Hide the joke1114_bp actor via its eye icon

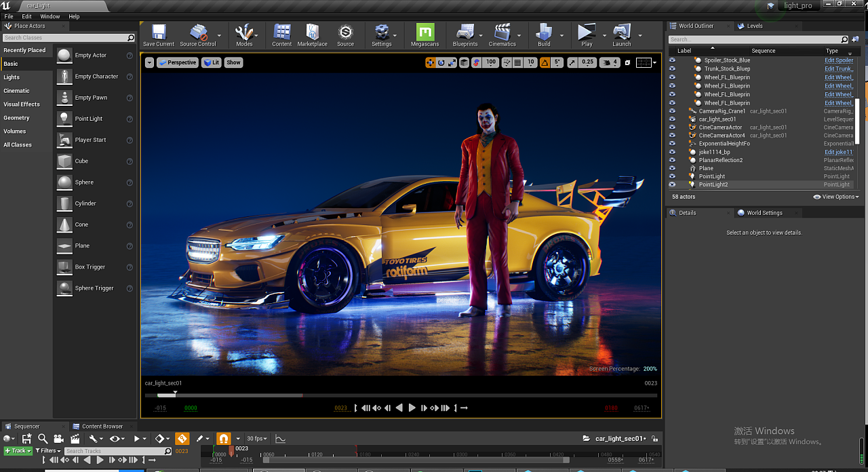click(x=673, y=152)
